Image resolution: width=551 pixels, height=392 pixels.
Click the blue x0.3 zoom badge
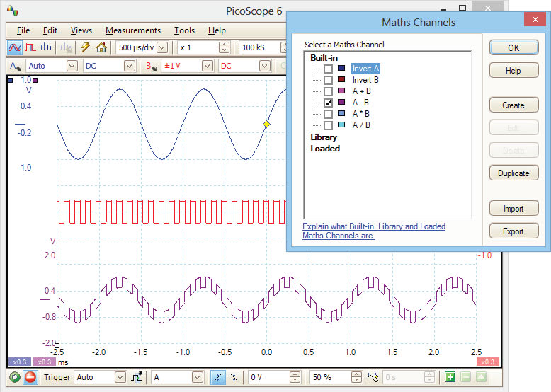point(20,362)
